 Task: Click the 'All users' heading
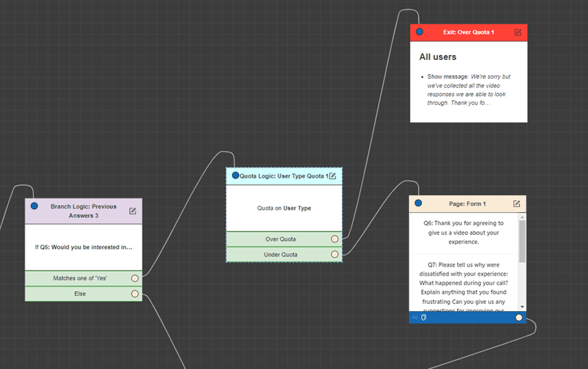438,57
